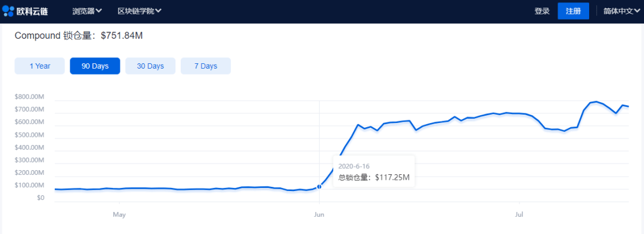Click the $700.00M y-axis label

point(29,109)
